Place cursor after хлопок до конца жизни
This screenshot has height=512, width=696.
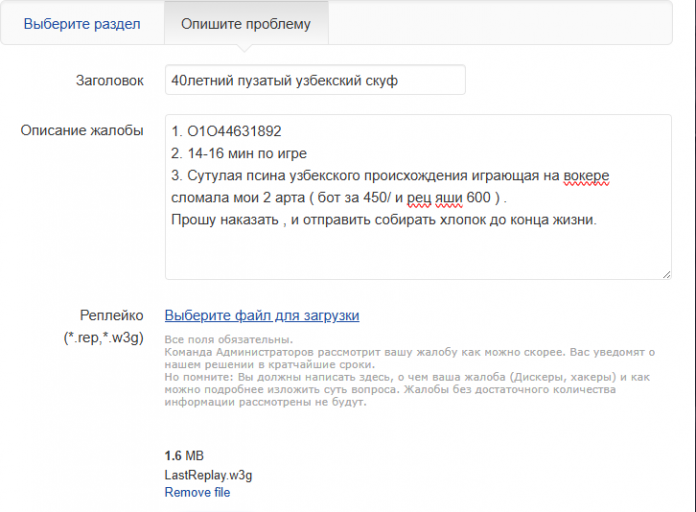tap(597, 220)
